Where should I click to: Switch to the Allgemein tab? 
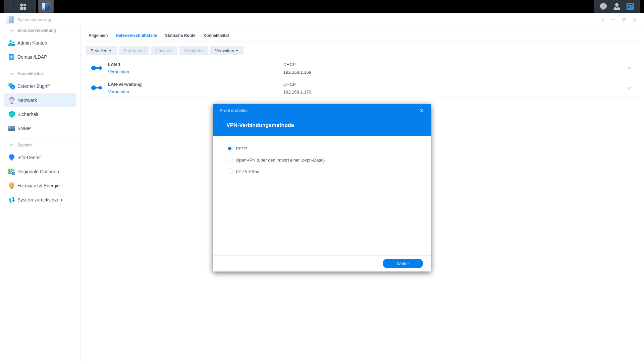click(x=98, y=36)
